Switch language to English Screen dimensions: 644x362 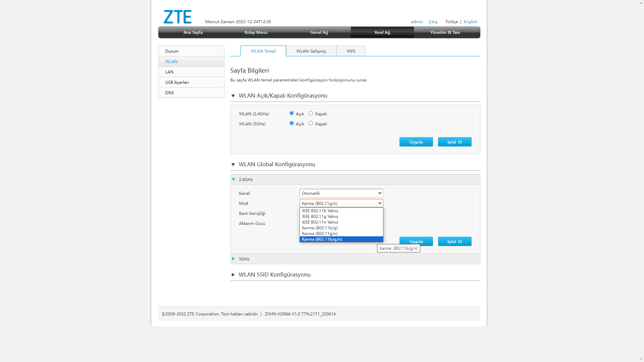pyautogui.click(x=470, y=22)
